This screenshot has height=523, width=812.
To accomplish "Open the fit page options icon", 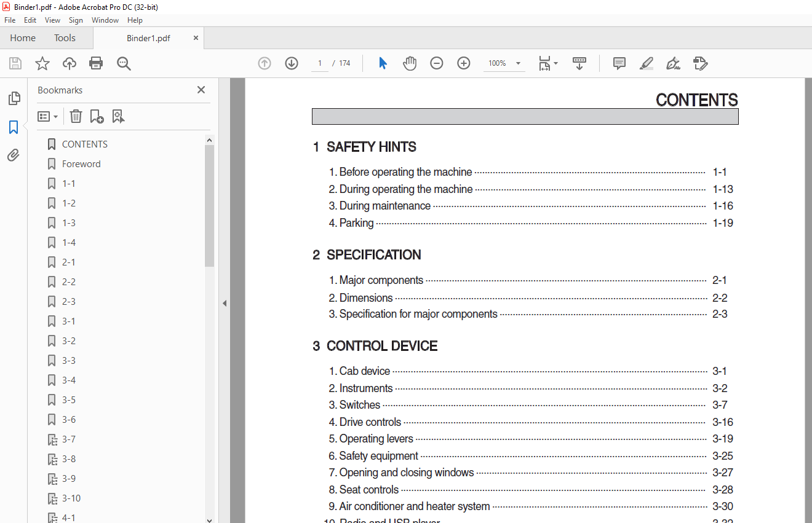I will tap(547, 63).
